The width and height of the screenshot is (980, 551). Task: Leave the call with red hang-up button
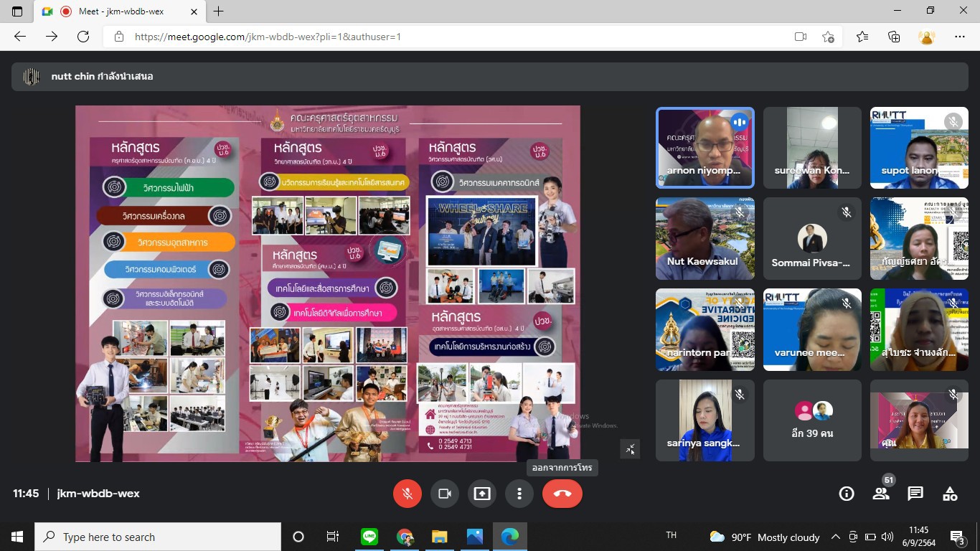562,494
